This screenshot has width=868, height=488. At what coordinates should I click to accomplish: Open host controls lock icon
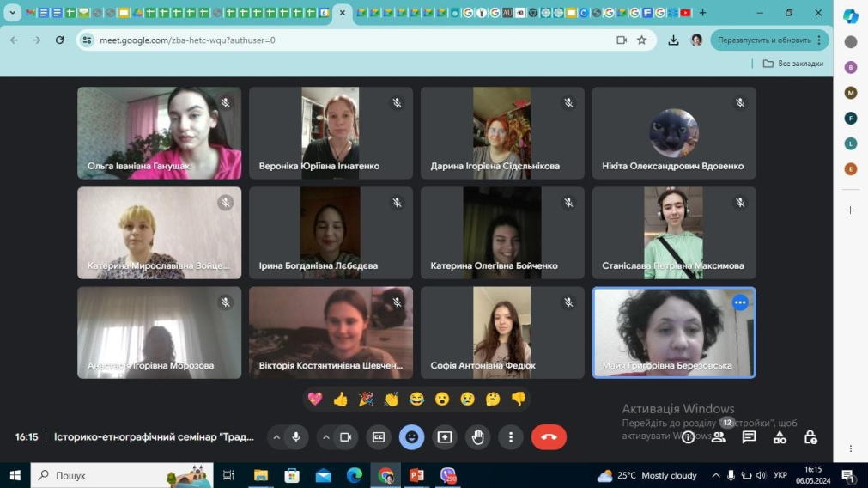[x=810, y=437]
